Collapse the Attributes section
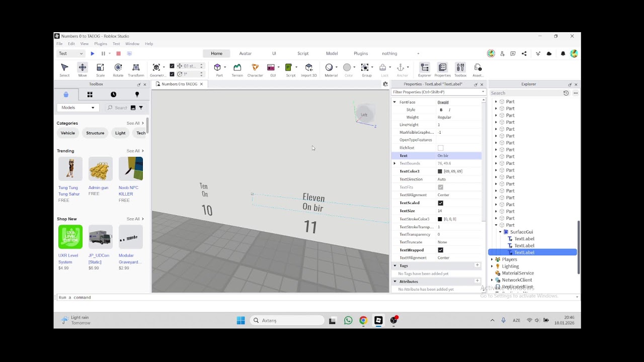The height and width of the screenshot is (362, 644). point(395,282)
